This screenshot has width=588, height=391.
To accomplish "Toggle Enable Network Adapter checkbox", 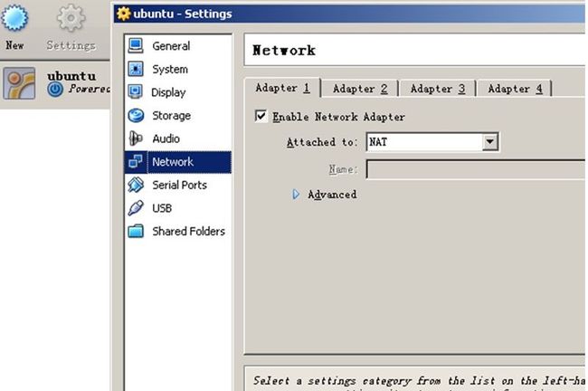I will point(261,117).
